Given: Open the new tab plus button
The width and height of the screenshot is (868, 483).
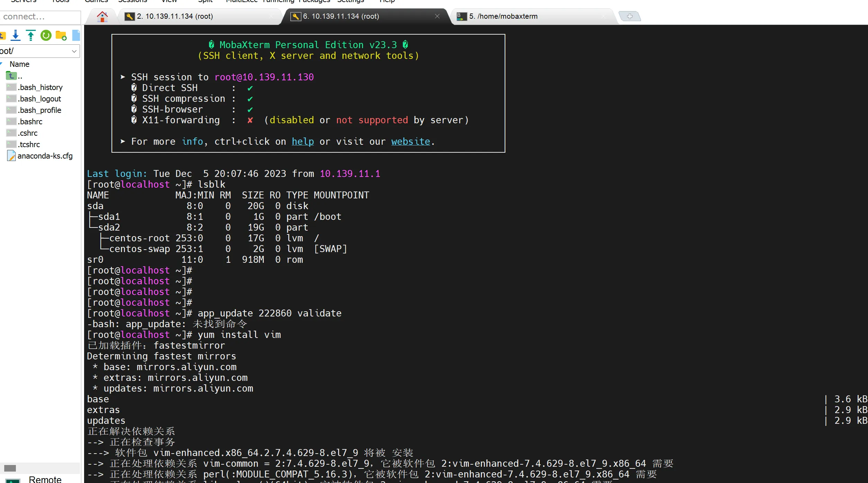Looking at the screenshot, I should [x=630, y=16].
